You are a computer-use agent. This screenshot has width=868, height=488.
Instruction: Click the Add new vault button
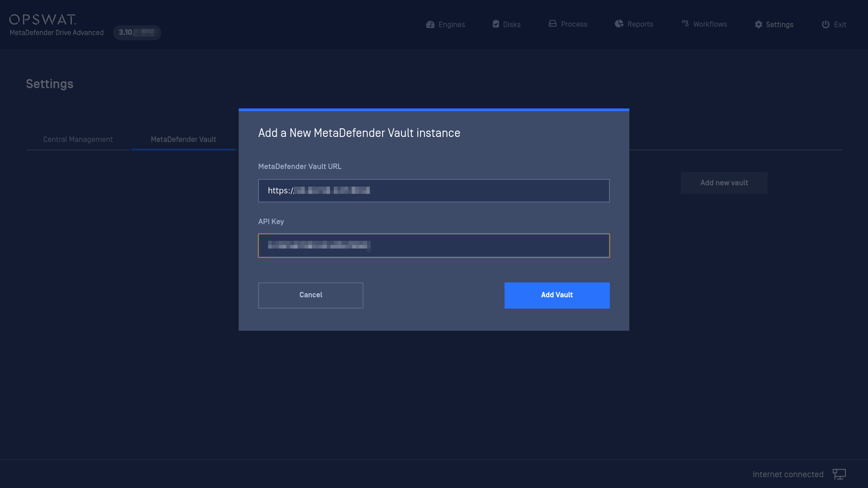724,183
